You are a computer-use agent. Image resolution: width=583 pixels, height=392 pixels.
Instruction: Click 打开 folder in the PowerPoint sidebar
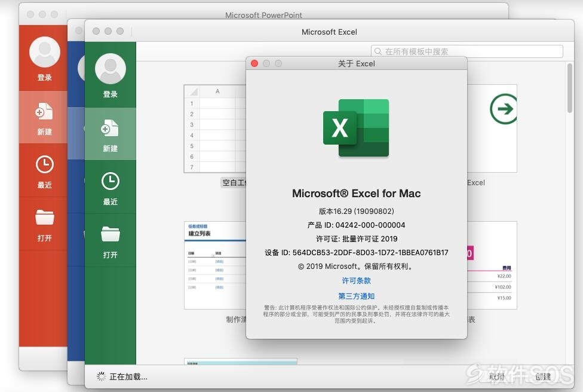(x=44, y=224)
